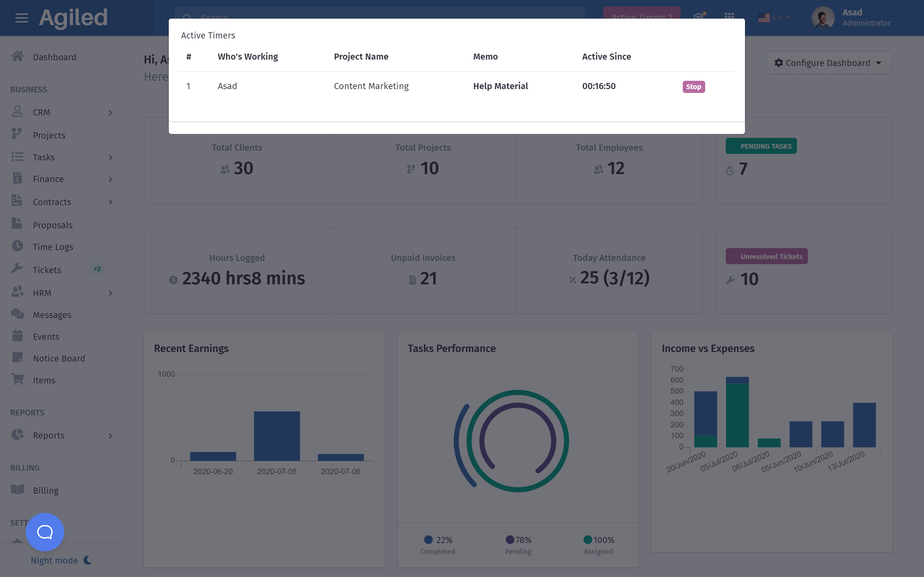The width and height of the screenshot is (924, 577).
Task: Click the Events calendar icon
Action: tap(17, 336)
